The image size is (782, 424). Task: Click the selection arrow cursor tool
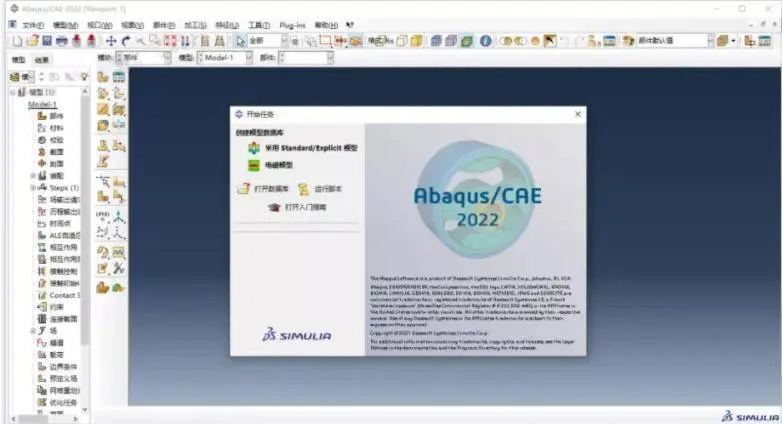click(240, 41)
